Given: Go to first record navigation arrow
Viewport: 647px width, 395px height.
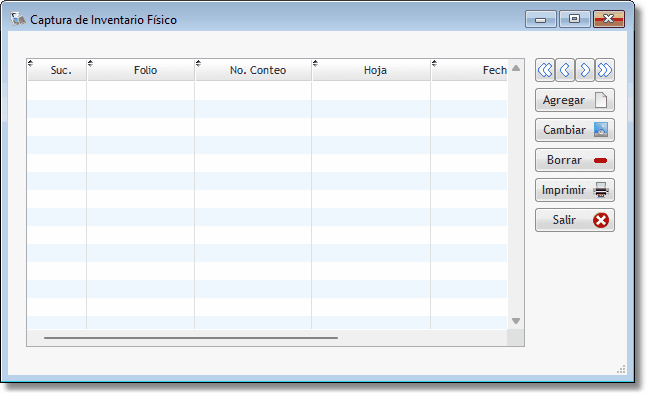Looking at the screenshot, I should click(x=545, y=70).
